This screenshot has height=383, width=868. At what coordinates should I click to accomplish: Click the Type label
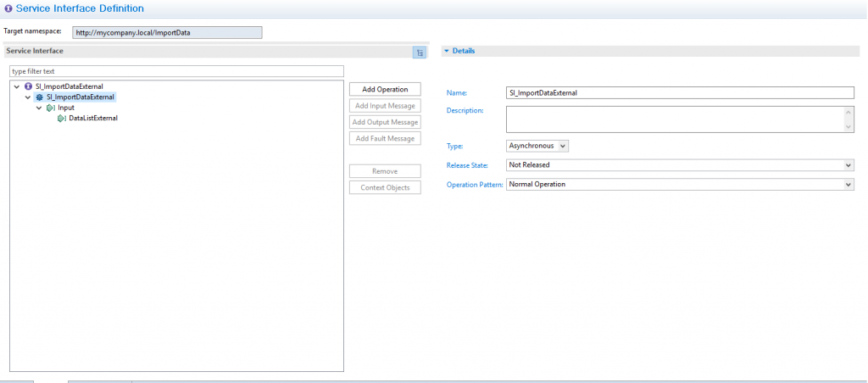pos(454,146)
